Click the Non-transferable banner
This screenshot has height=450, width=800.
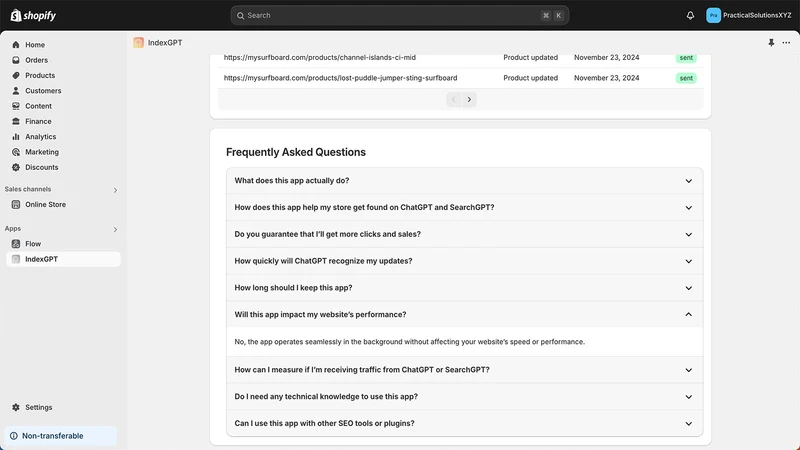[x=61, y=436]
